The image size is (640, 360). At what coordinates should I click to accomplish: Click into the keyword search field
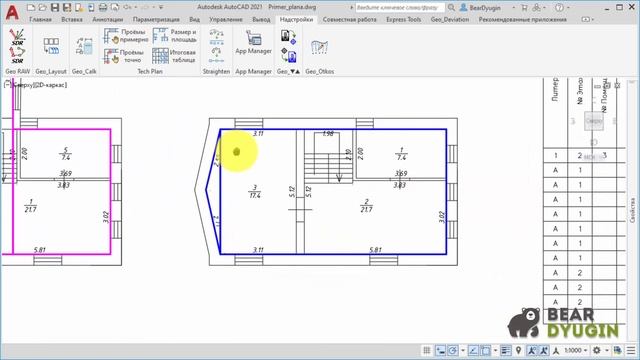coord(399,7)
